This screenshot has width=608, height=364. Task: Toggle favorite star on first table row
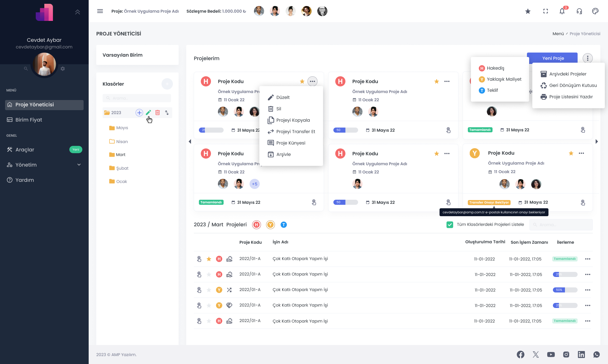pyautogui.click(x=209, y=259)
